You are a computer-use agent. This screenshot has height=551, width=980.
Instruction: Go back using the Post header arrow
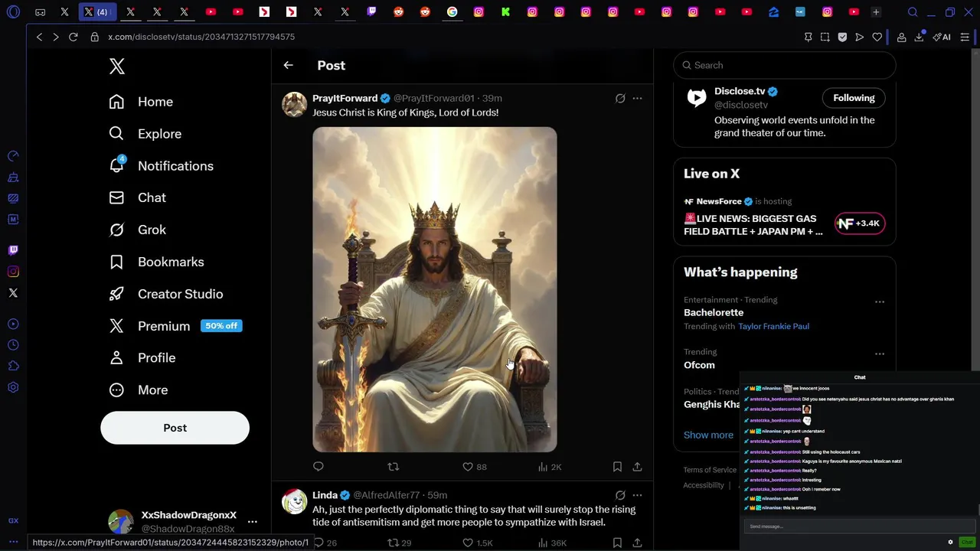[289, 66]
